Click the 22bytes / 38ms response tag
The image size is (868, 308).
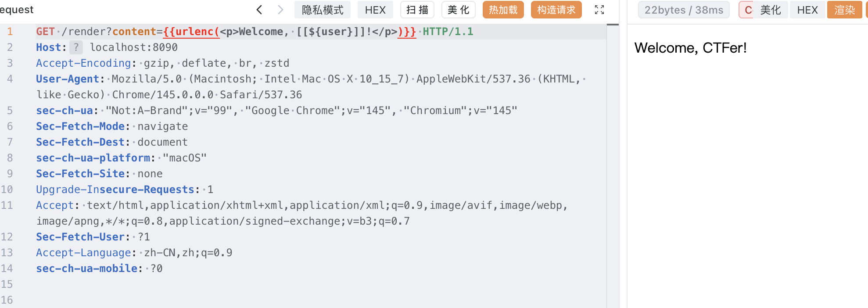684,10
